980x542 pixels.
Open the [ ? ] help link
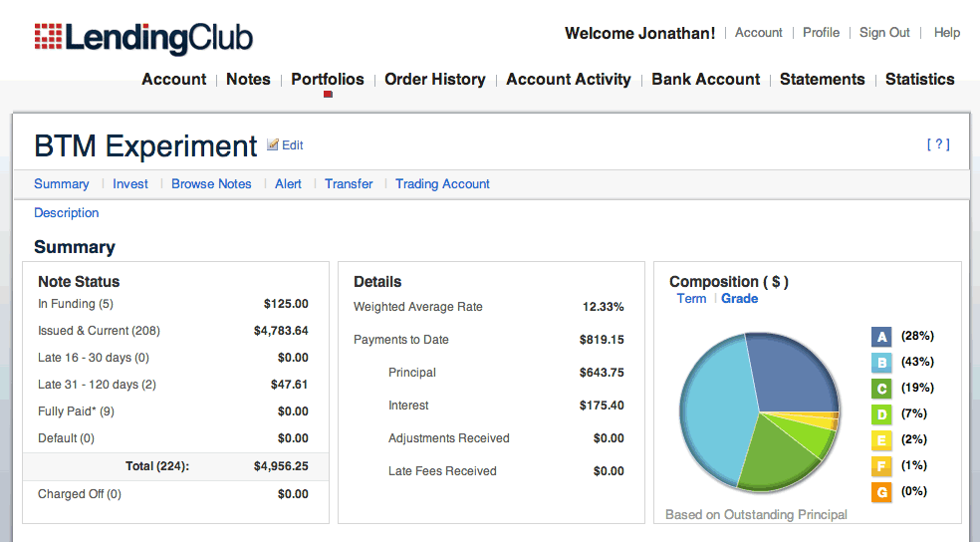coord(937,144)
